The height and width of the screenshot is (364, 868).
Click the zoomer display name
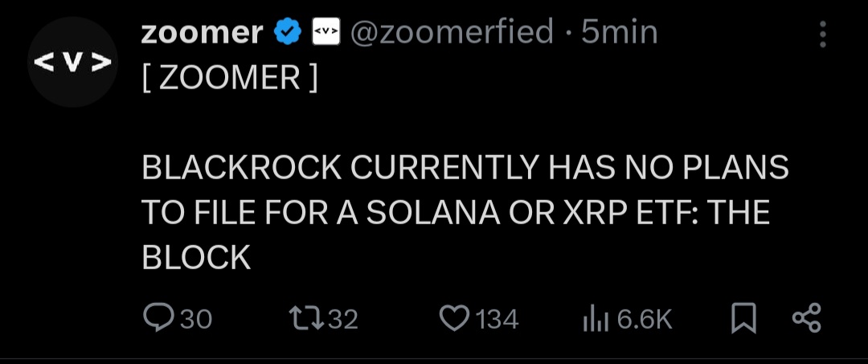coord(202,32)
